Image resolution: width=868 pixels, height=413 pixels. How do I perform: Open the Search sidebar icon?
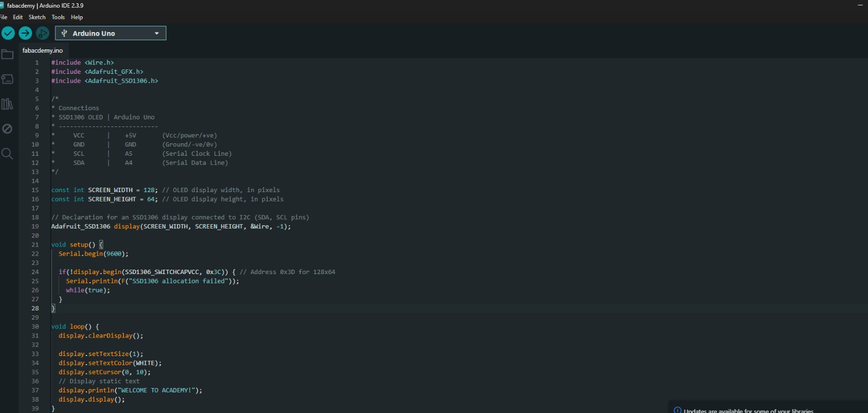pos(8,154)
